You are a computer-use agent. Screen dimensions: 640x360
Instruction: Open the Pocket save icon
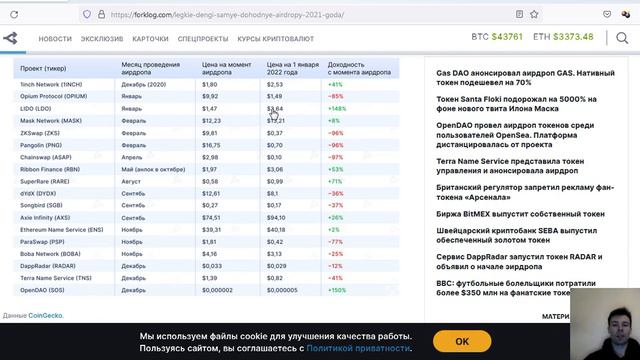[x=607, y=14]
